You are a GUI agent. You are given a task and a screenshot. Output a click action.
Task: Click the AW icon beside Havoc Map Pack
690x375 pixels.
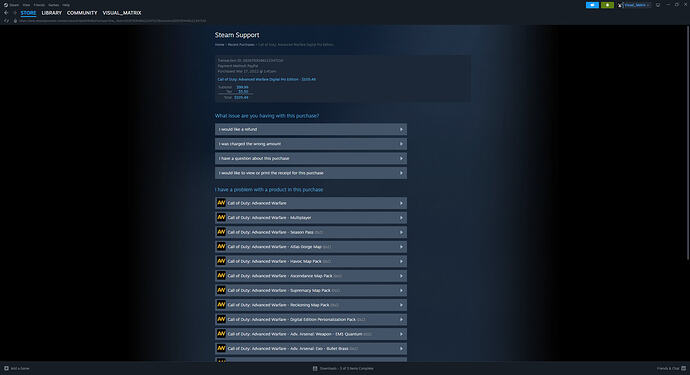pyautogui.click(x=221, y=261)
